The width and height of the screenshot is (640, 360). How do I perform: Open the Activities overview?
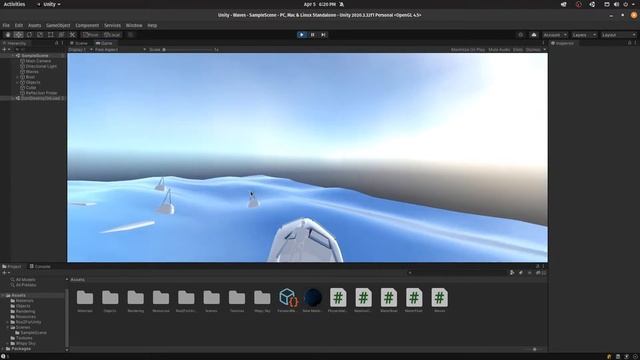(14, 4)
